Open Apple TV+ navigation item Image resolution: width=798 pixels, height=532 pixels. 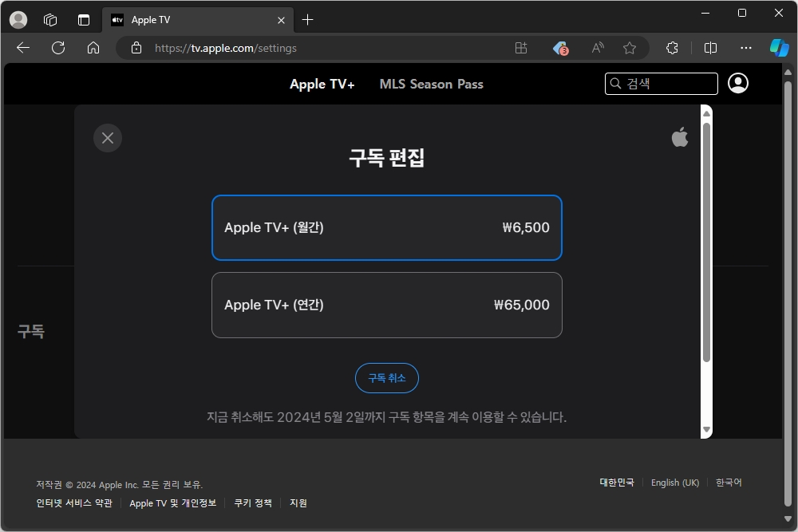point(322,84)
